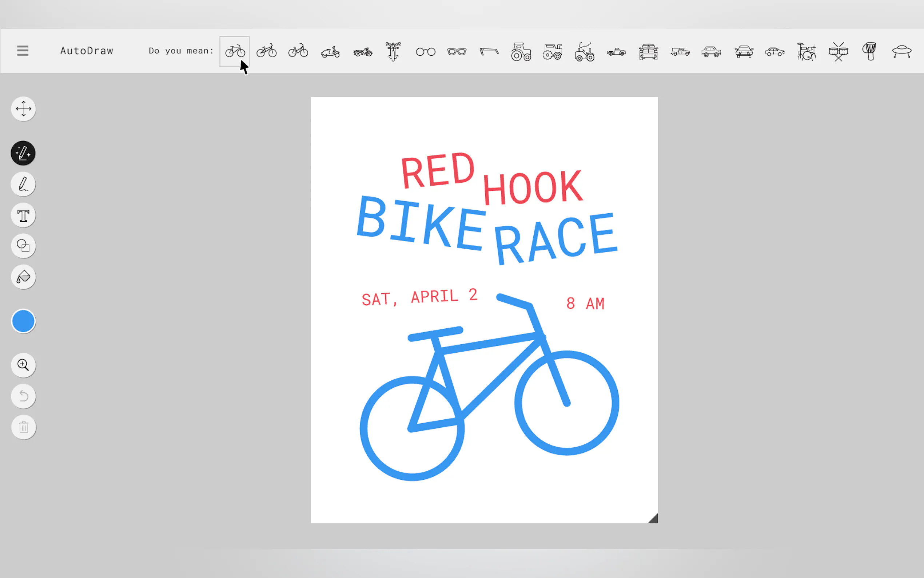Open the blue color picker swatch
The image size is (924, 578).
[23, 321]
